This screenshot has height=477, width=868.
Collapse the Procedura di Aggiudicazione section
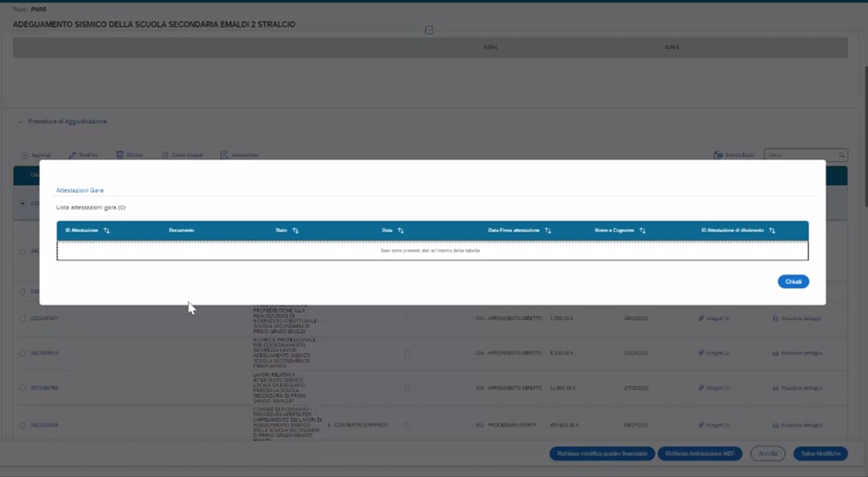coord(20,122)
